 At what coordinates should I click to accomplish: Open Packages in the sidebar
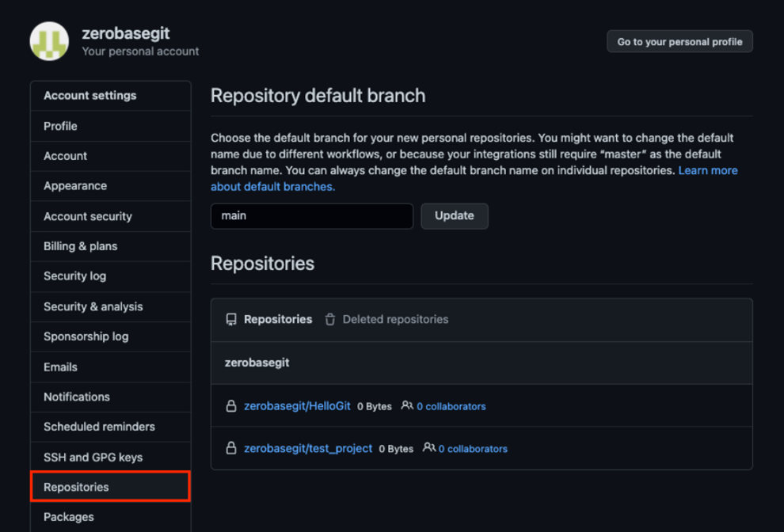click(111, 517)
